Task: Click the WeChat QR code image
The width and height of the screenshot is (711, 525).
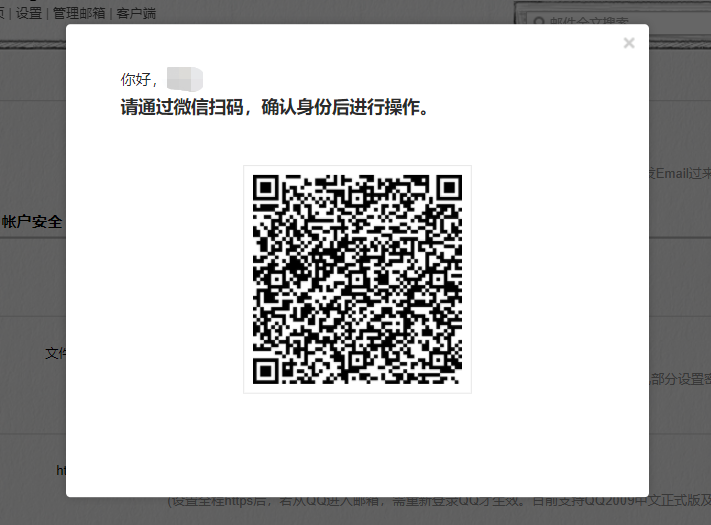Action: point(357,279)
